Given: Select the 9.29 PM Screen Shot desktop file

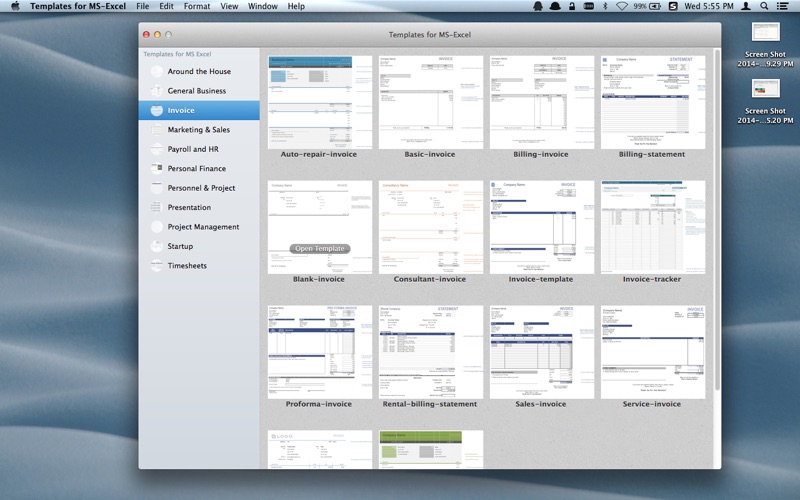Looking at the screenshot, I should point(765,45).
